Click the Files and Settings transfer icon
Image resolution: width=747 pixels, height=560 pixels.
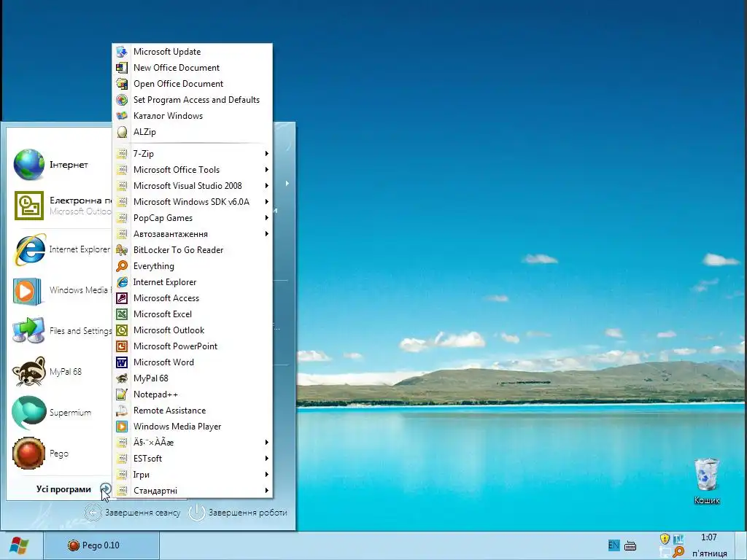tap(29, 330)
